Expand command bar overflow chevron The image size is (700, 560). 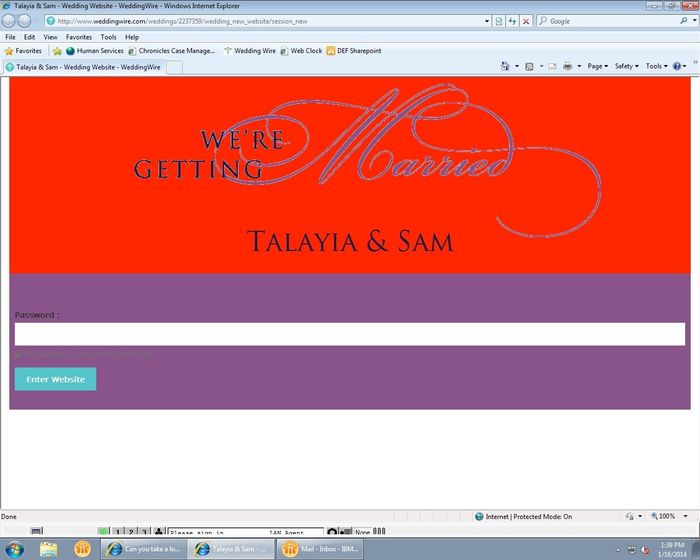[x=696, y=63]
